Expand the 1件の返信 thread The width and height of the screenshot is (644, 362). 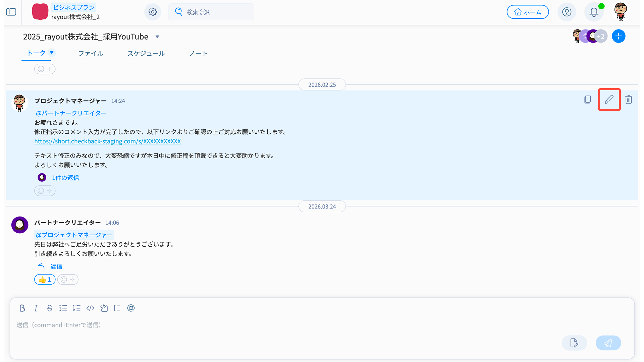(x=65, y=178)
